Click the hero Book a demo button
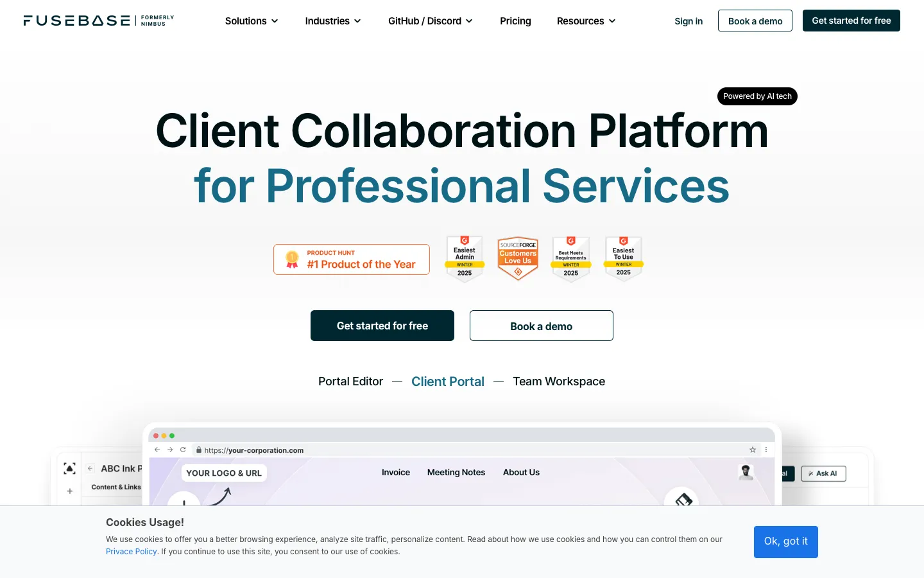This screenshot has width=924, height=578. point(542,326)
